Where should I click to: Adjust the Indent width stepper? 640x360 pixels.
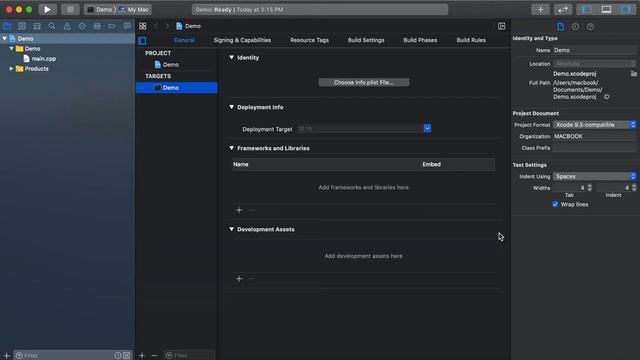tap(634, 188)
